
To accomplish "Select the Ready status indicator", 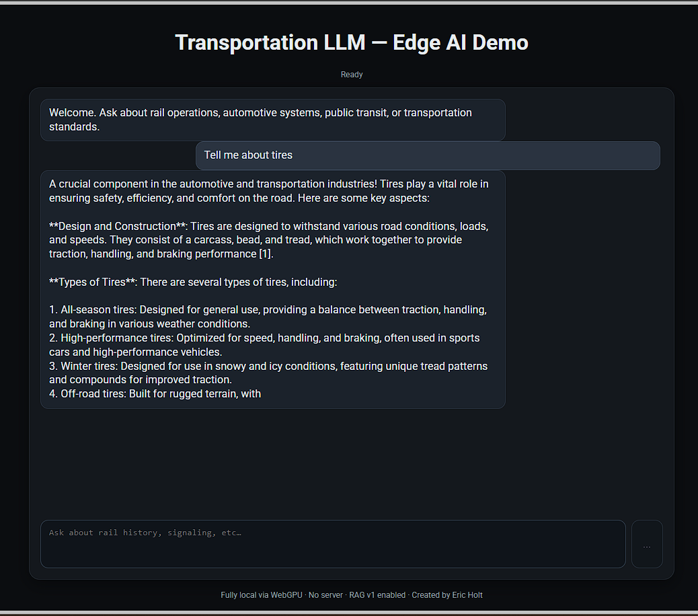I will click(352, 75).
